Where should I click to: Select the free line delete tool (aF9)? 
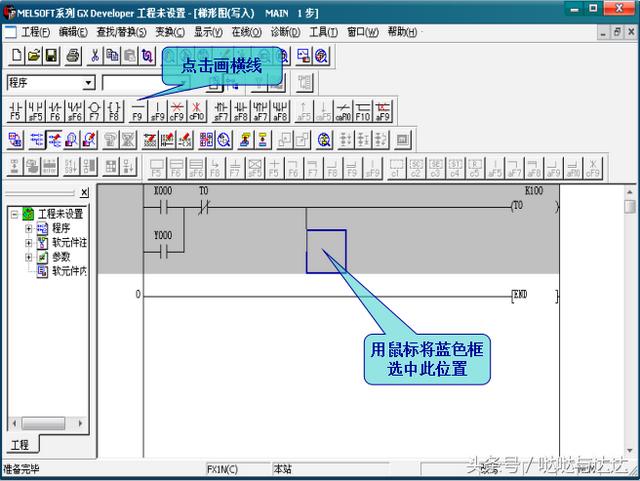(x=383, y=111)
